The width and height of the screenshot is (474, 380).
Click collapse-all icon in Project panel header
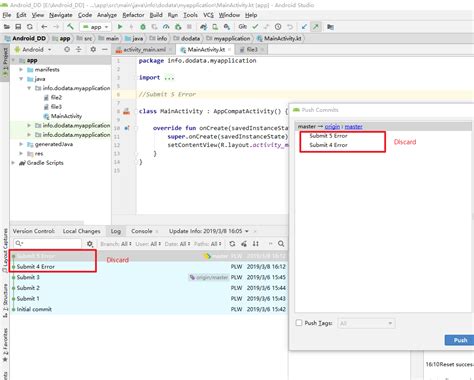79,49
